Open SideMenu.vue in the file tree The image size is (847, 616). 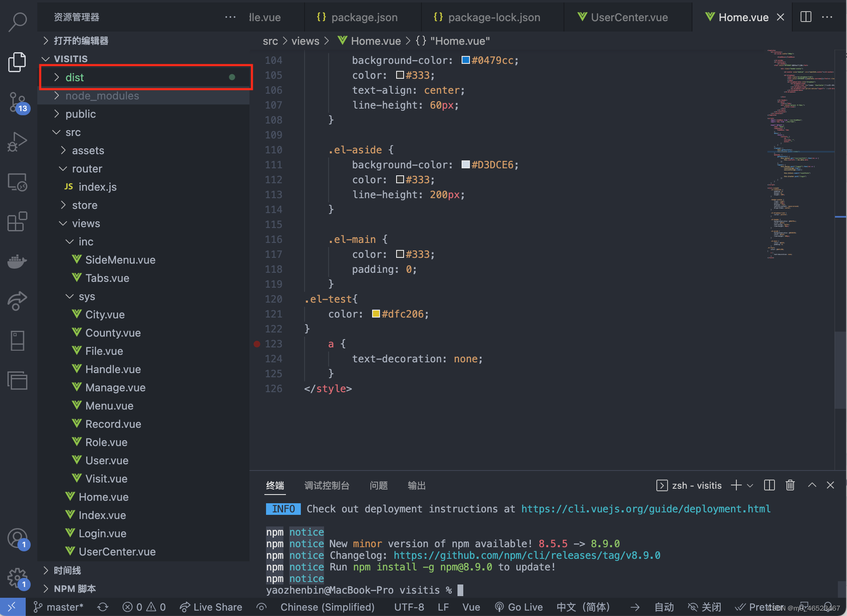120,260
